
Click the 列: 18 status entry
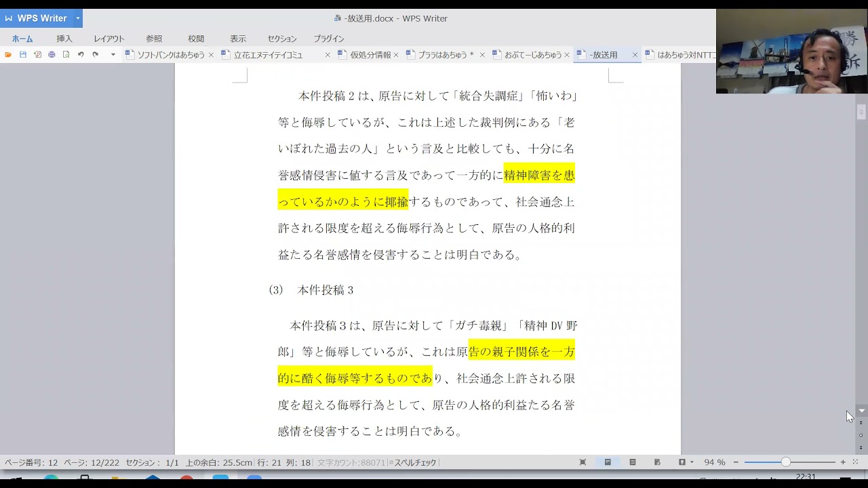(298, 462)
